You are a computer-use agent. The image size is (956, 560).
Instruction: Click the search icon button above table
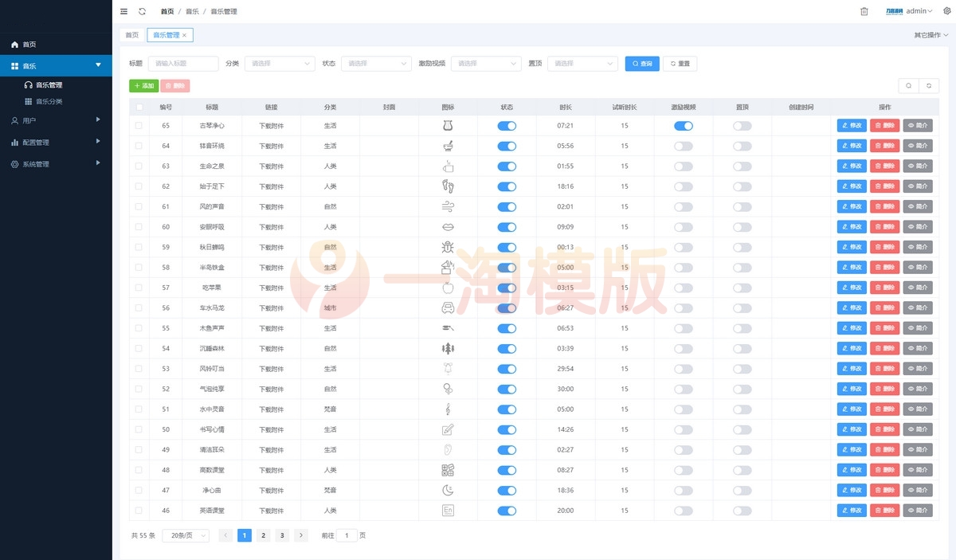pyautogui.click(x=908, y=85)
